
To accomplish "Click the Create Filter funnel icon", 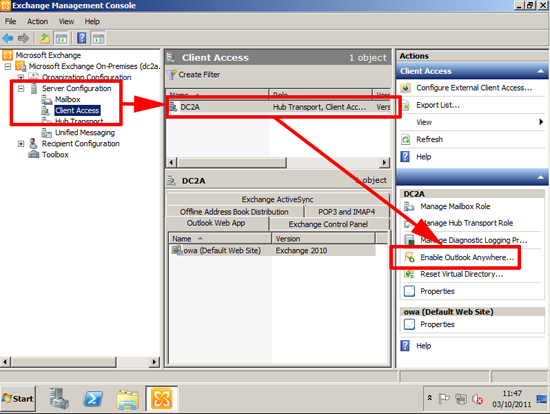I will 171,75.
